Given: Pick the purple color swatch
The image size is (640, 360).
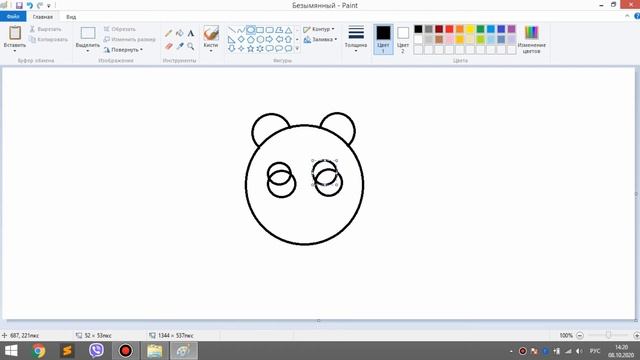Looking at the screenshot, I should (511, 29).
